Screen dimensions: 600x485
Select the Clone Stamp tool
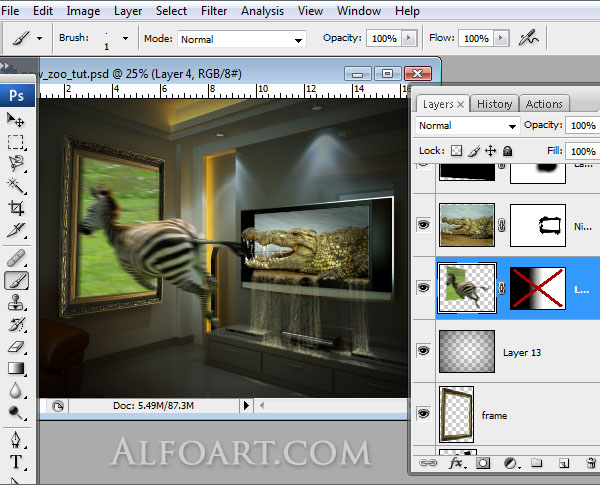[x=15, y=302]
